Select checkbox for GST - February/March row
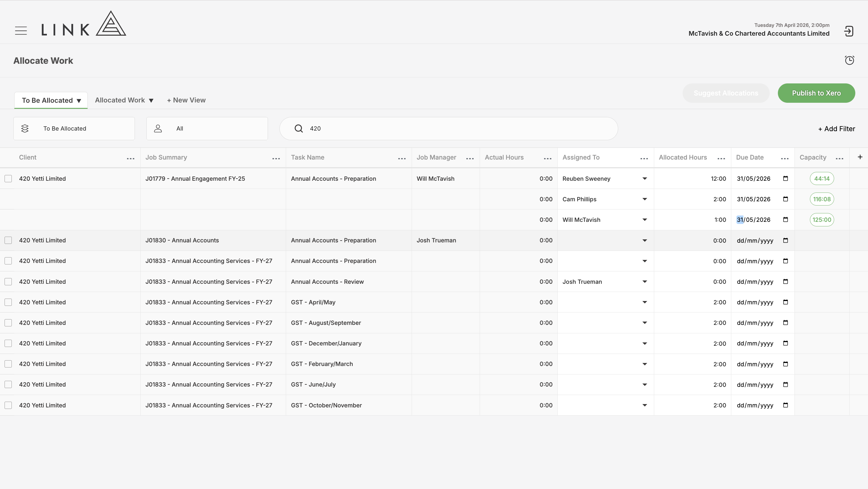The width and height of the screenshot is (868, 489). click(8, 364)
